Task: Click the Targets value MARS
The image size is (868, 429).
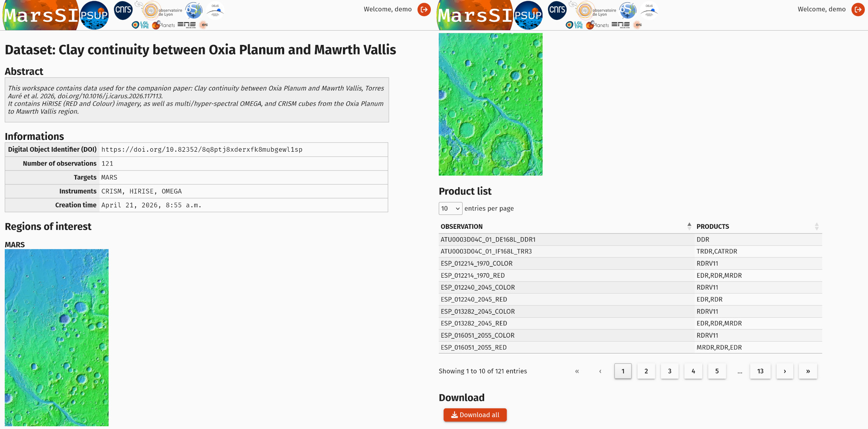Action: click(x=109, y=178)
